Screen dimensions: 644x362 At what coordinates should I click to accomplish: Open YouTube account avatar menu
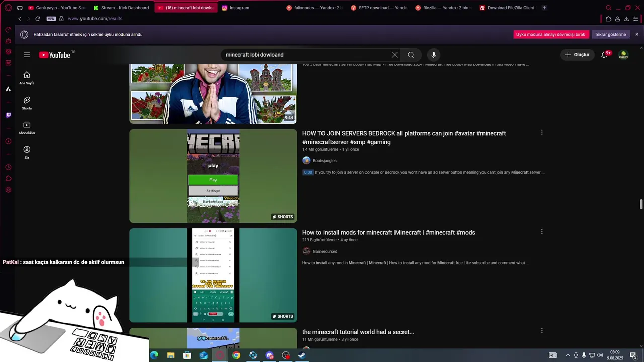pos(623,55)
